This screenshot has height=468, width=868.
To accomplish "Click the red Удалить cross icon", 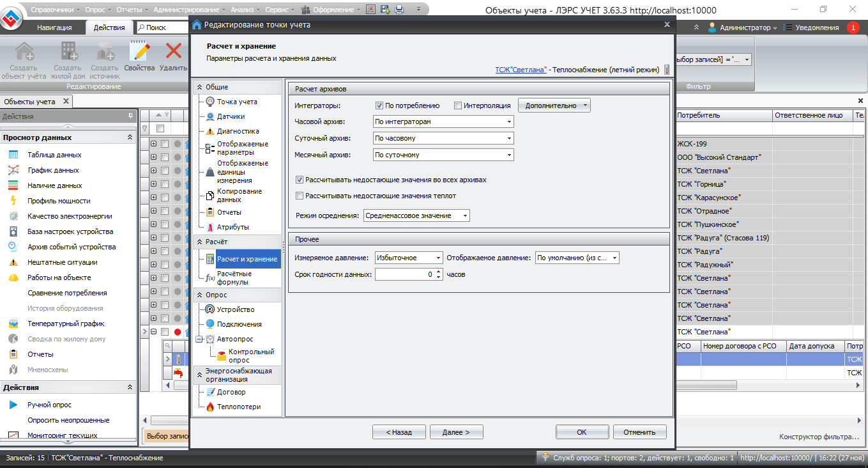I will [173, 52].
